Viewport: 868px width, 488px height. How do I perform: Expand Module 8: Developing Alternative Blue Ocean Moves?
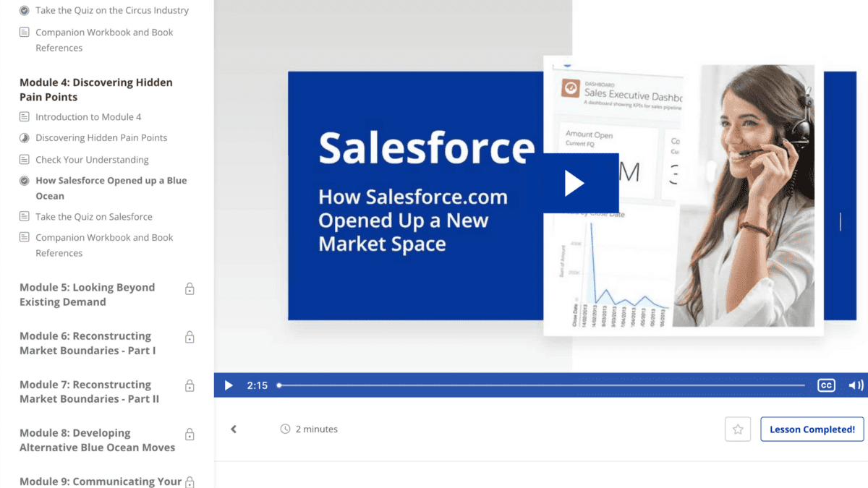[97, 440]
